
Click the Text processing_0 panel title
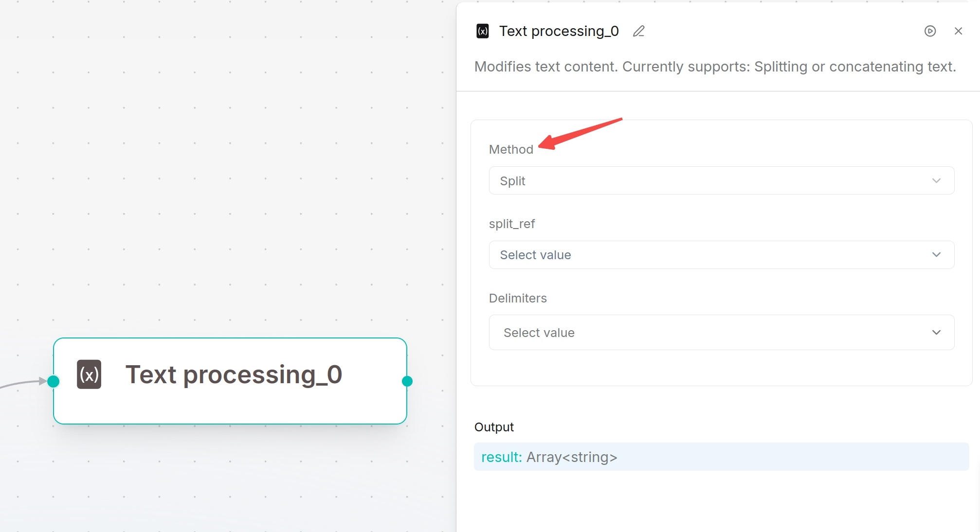559,31
